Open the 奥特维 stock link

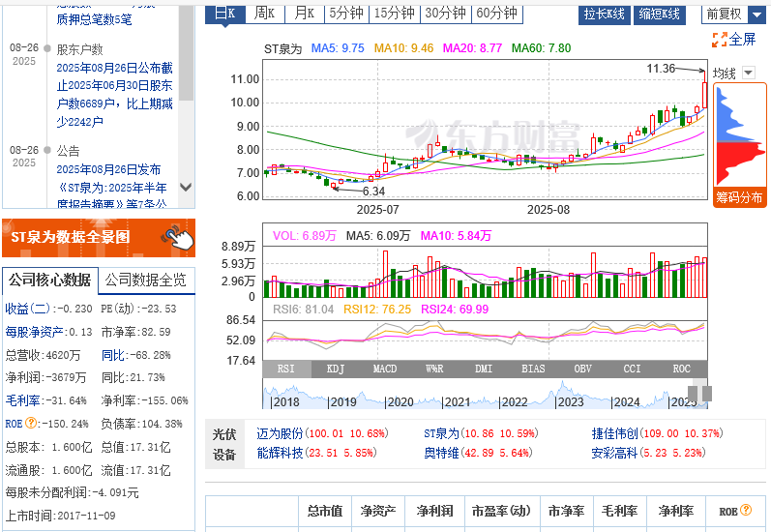441,453
